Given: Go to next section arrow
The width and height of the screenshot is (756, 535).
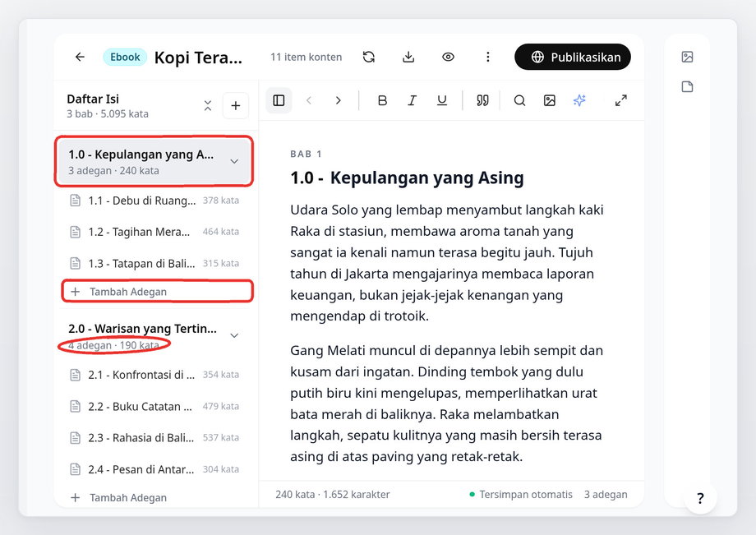Looking at the screenshot, I should tap(339, 100).
